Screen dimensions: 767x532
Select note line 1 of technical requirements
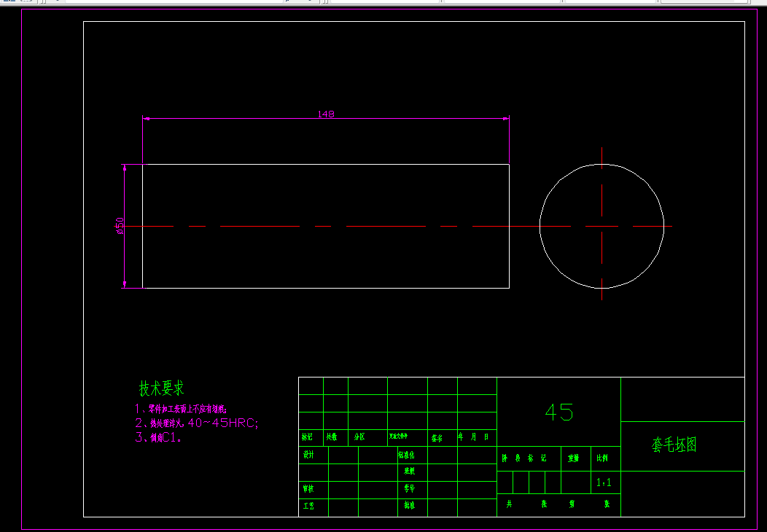(181, 409)
